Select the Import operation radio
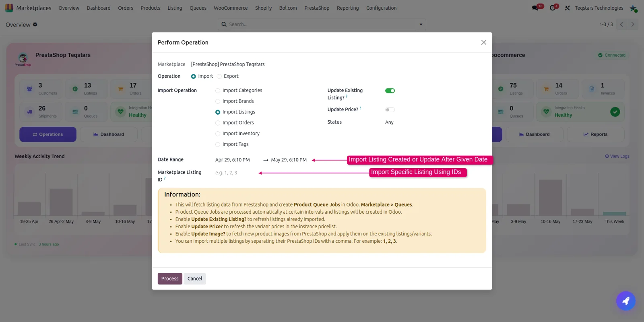The image size is (644, 322). tap(194, 76)
